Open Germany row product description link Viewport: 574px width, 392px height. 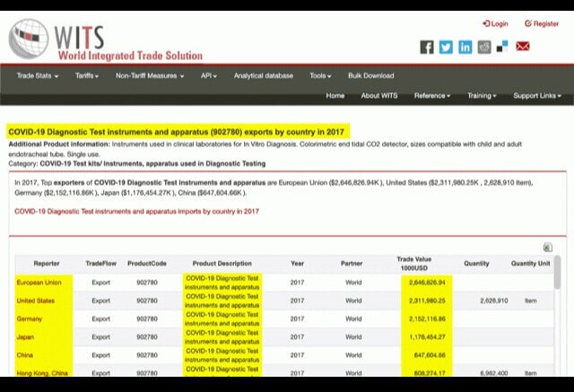(x=222, y=318)
